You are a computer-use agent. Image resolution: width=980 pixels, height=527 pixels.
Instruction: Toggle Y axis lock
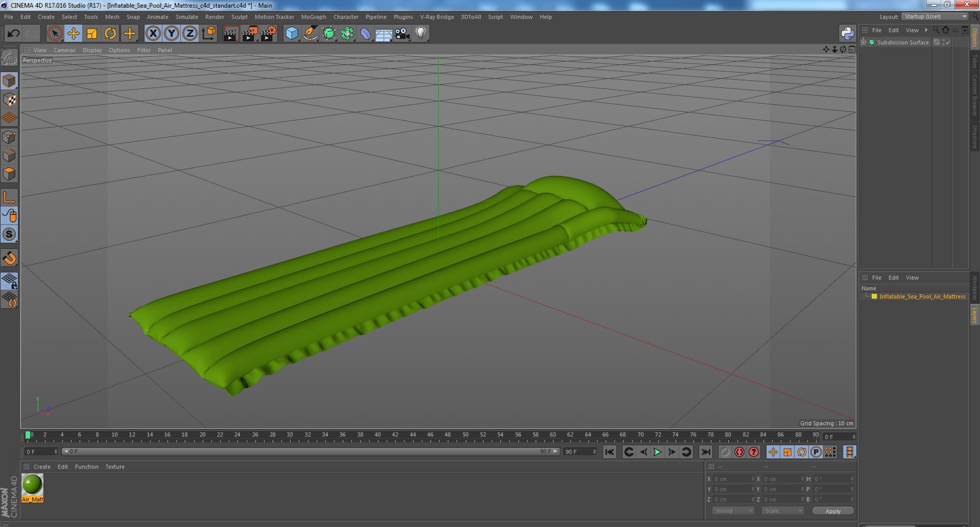172,34
